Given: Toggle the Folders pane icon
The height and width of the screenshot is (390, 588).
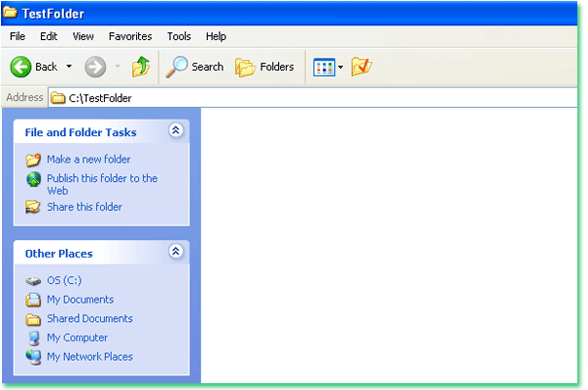Looking at the screenshot, I should coord(245,67).
